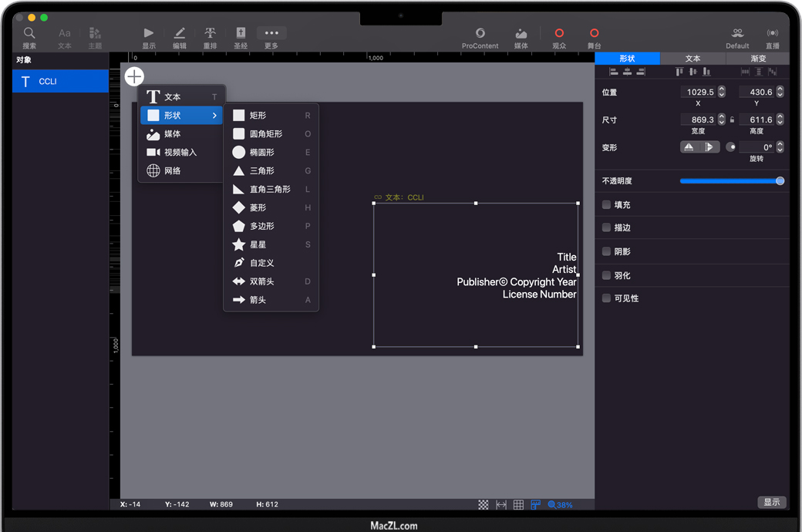Switch to the 文本 tab in inspector
The height and width of the screenshot is (532, 802).
click(692, 59)
